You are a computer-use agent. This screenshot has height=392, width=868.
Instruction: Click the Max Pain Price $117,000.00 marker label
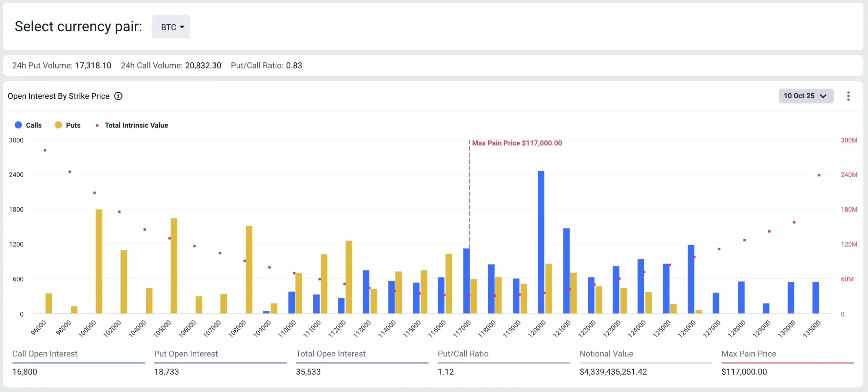tap(517, 143)
